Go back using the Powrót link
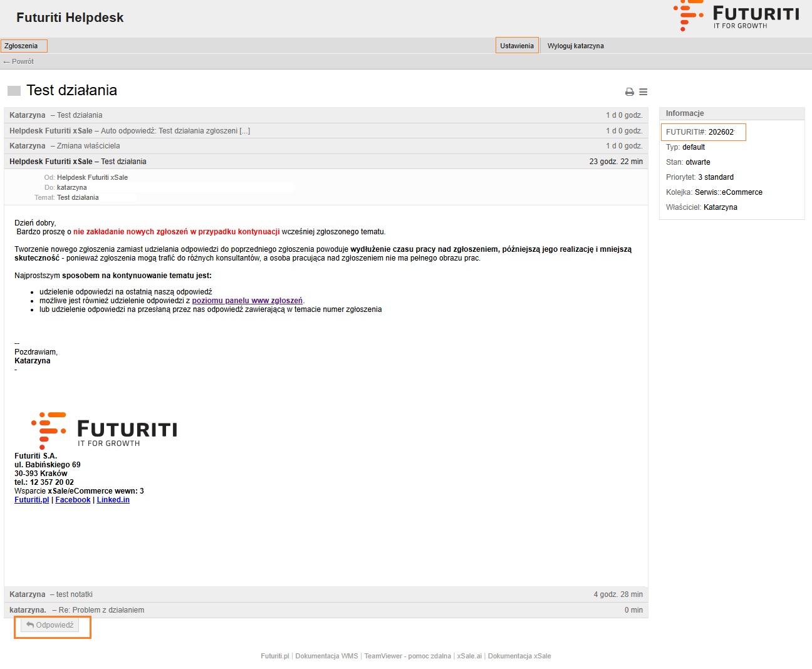812x669 pixels. pyautogui.click(x=19, y=61)
